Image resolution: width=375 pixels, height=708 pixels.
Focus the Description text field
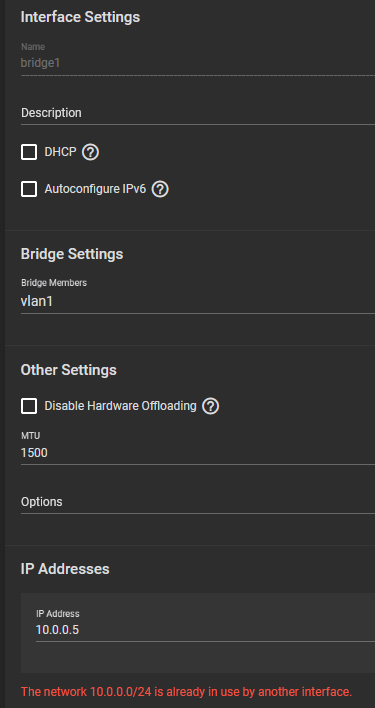[x=198, y=113]
